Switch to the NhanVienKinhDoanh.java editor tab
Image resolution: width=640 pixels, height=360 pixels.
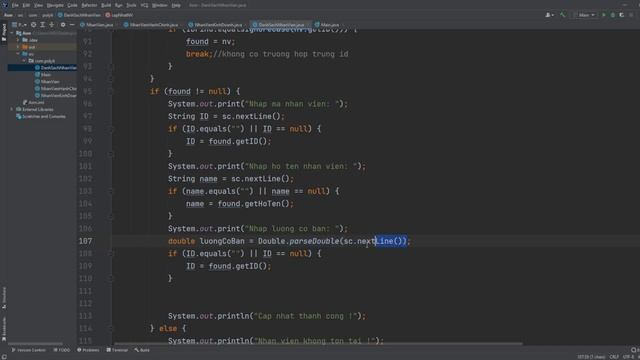pos(216,25)
